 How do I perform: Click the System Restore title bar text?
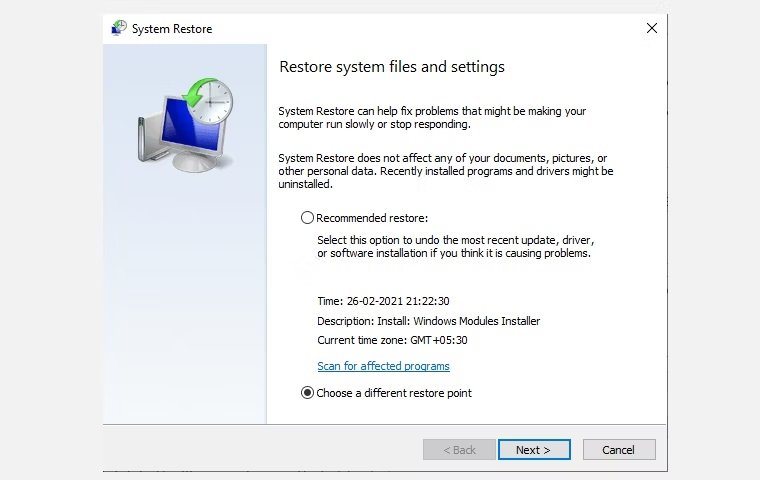click(x=172, y=29)
